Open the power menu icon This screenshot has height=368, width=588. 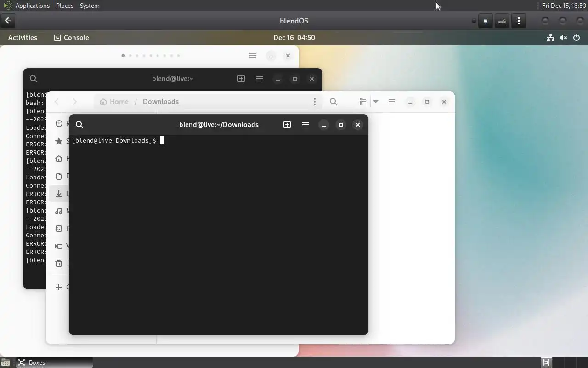click(x=577, y=38)
